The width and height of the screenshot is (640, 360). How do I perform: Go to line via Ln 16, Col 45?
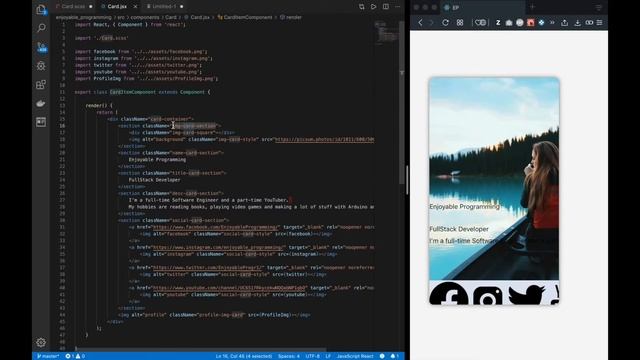tap(244, 356)
